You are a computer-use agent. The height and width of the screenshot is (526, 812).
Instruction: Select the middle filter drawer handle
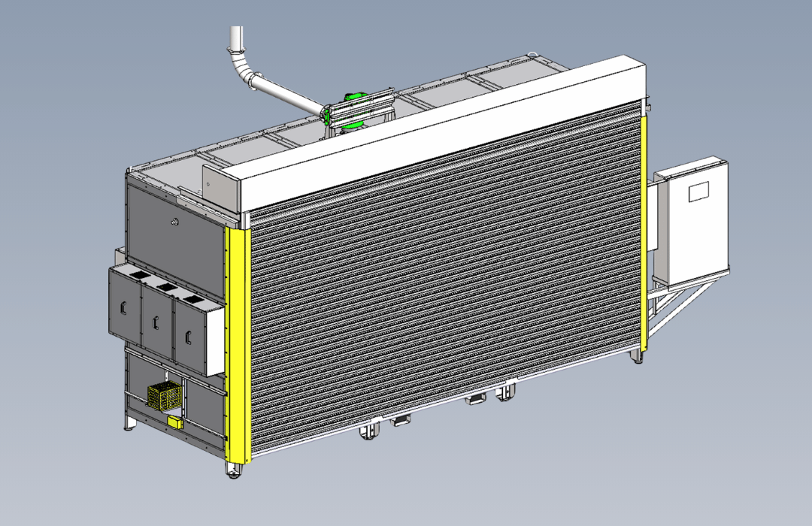pyautogui.click(x=155, y=323)
